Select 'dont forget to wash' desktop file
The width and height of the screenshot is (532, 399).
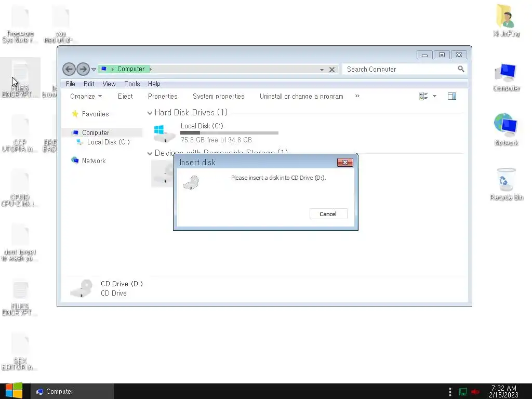point(20,243)
